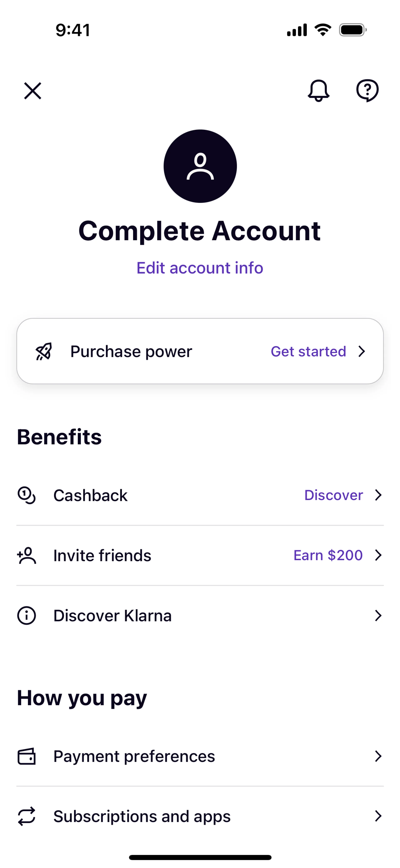
Task: Tap Discover next to Cashback
Action: coord(333,495)
